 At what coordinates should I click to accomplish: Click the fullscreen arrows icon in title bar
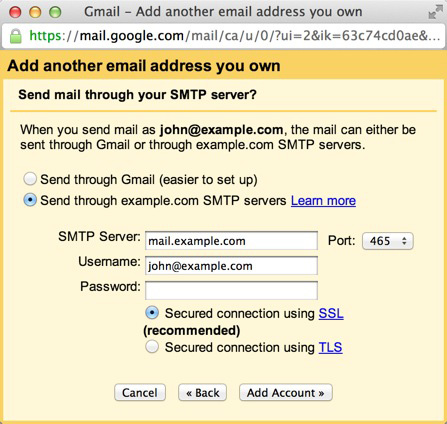[x=435, y=12]
